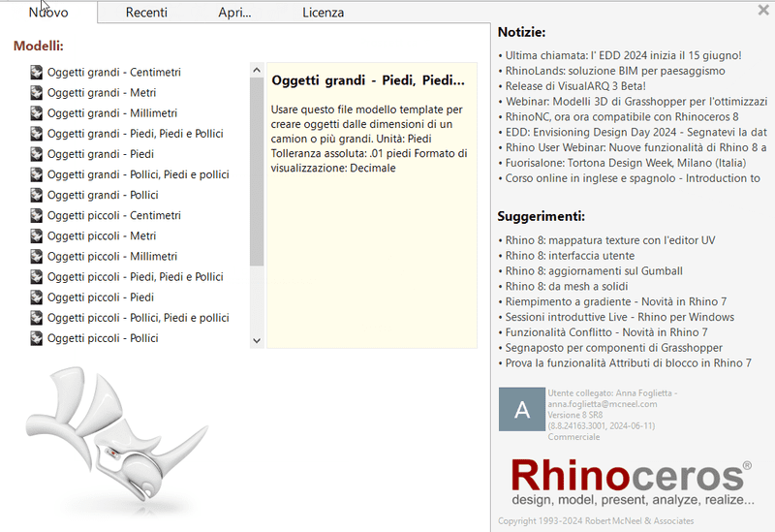
Task: Click template icon beside Oggetti piccoli - Piedi
Action: point(36,297)
